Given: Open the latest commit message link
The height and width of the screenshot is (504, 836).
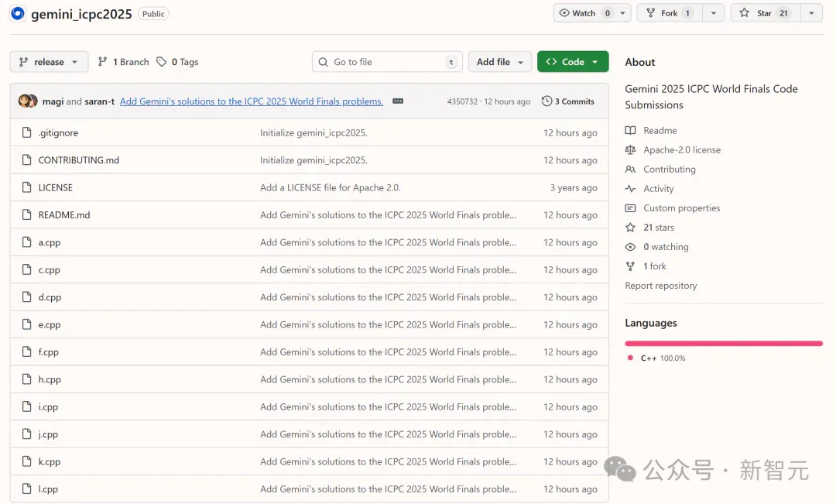Looking at the screenshot, I should pyautogui.click(x=251, y=101).
